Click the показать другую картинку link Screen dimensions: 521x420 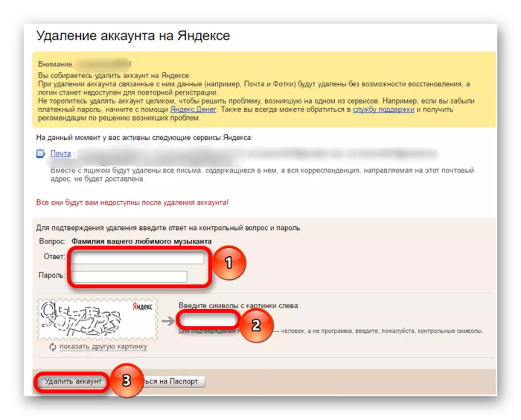[103, 347]
